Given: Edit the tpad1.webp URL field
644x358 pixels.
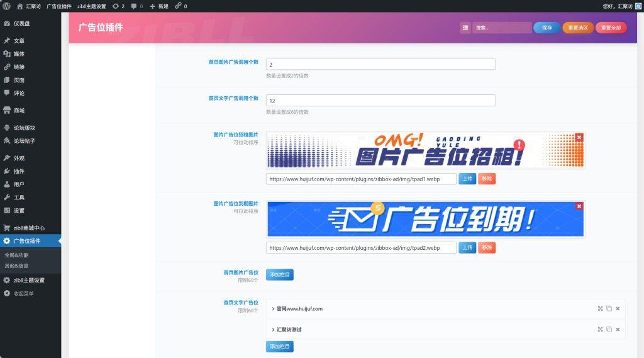Looking at the screenshot, I should click(x=361, y=179).
